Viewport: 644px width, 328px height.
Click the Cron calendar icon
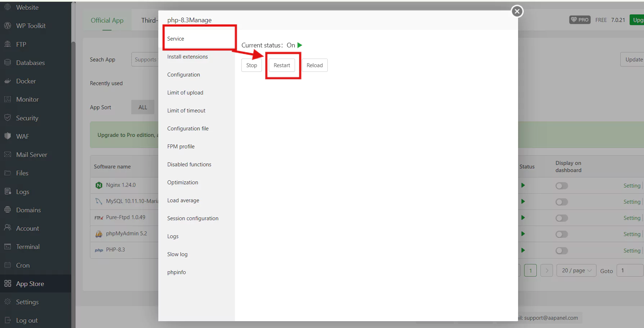(8, 265)
